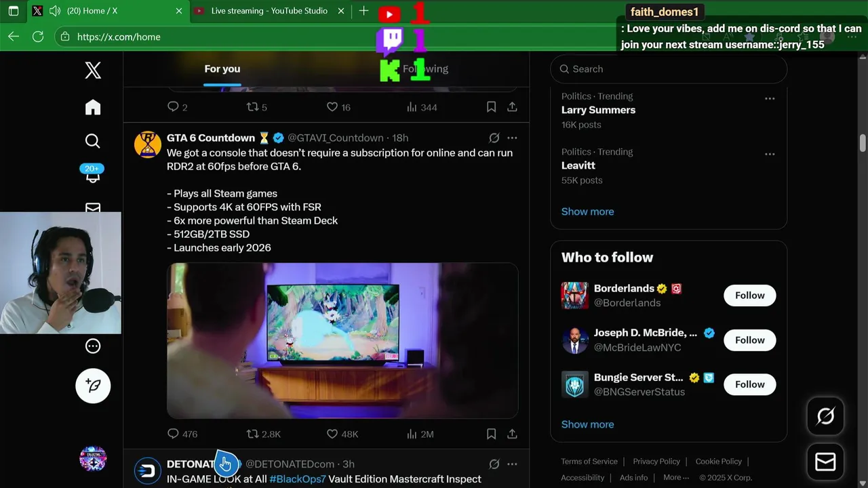Select Live streaming YouTube Studio tab

click(x=269, y=11)
